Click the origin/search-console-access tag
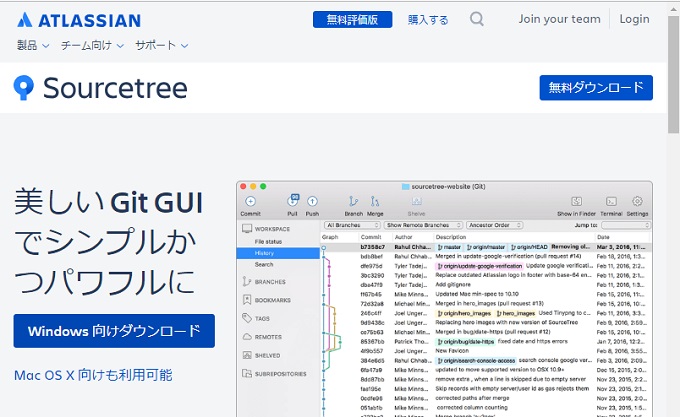 (x=476, y=361)
